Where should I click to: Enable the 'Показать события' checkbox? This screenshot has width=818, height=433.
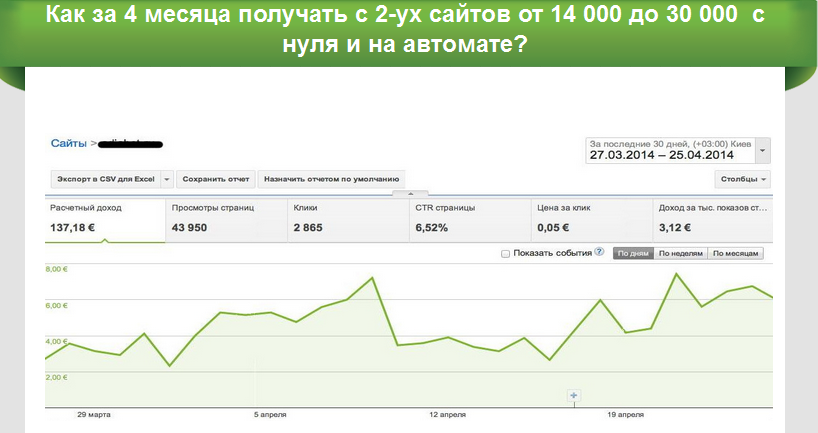[505, 254]
